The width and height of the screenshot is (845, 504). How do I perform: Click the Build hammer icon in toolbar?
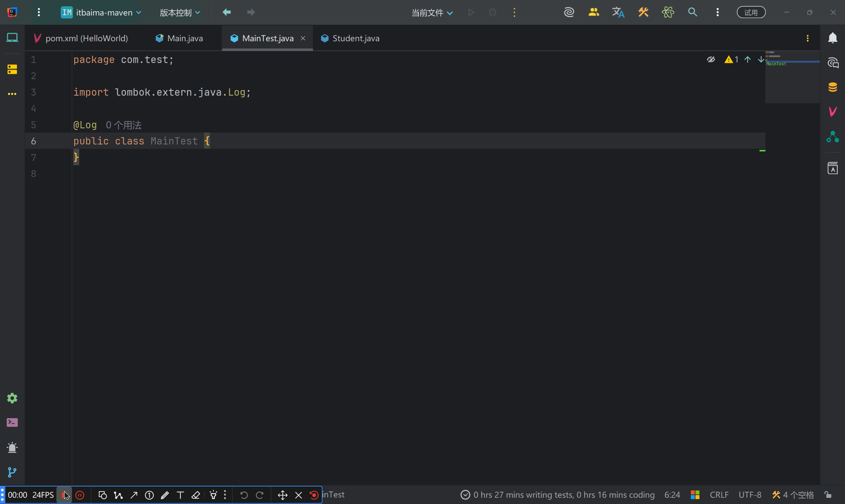[x=643, y=13]
